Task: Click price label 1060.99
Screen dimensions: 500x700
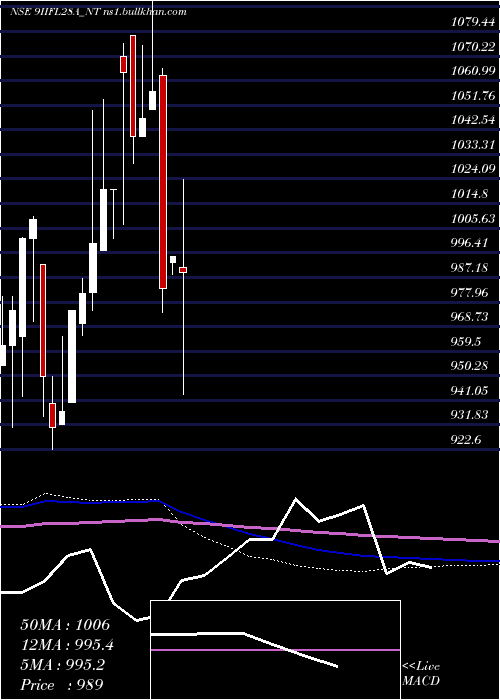Action: click(473, 71)
